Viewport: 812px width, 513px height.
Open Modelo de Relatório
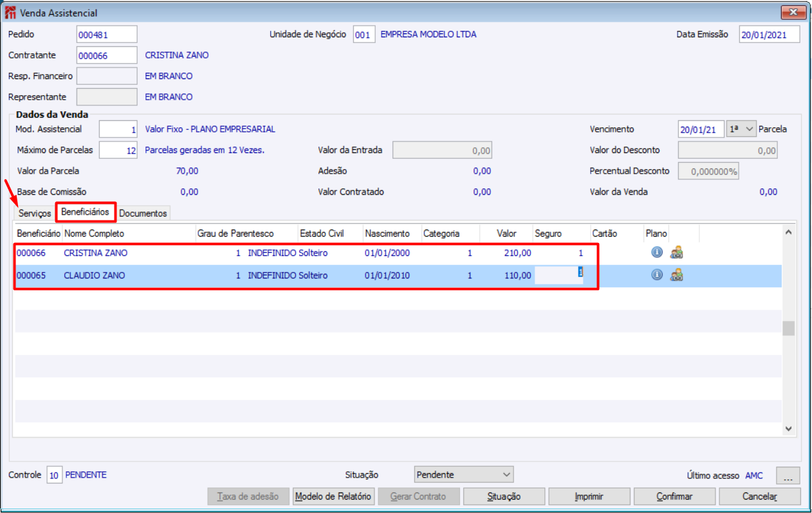333,496
